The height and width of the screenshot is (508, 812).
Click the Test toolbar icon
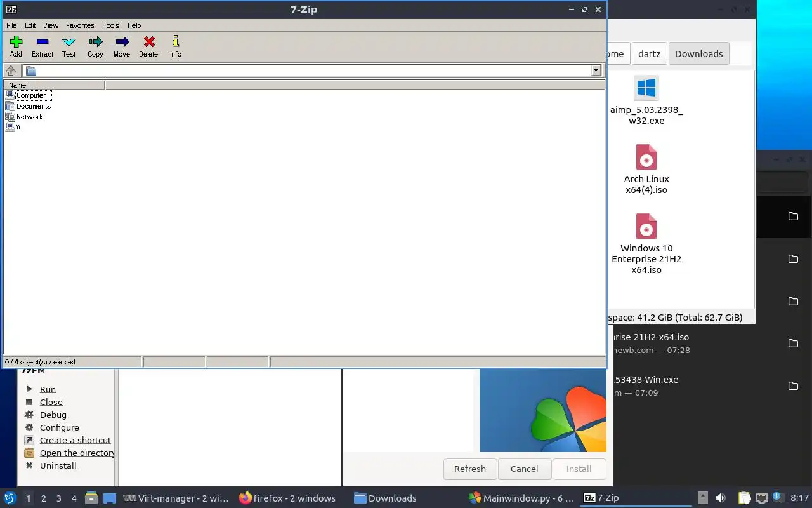click(69, 46)
